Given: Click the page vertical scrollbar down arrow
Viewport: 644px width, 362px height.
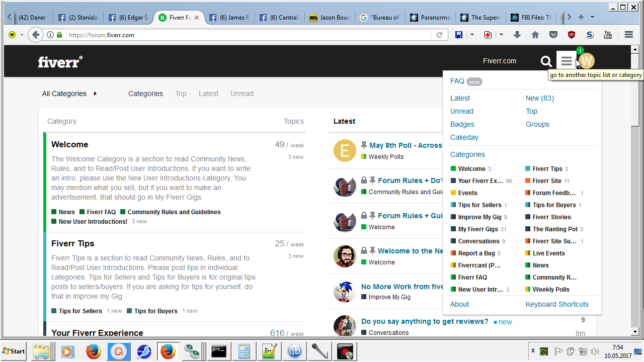Looking at the screenshot, I should point(635,332).
